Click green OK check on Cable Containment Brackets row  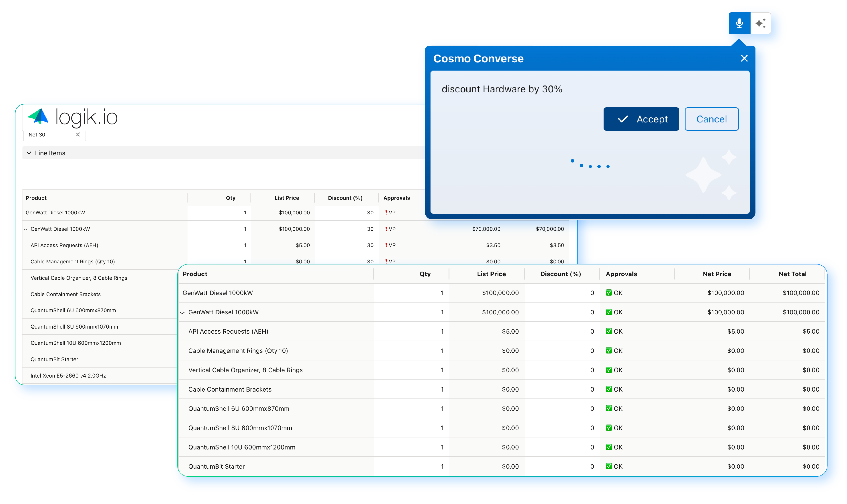point(608,389)
